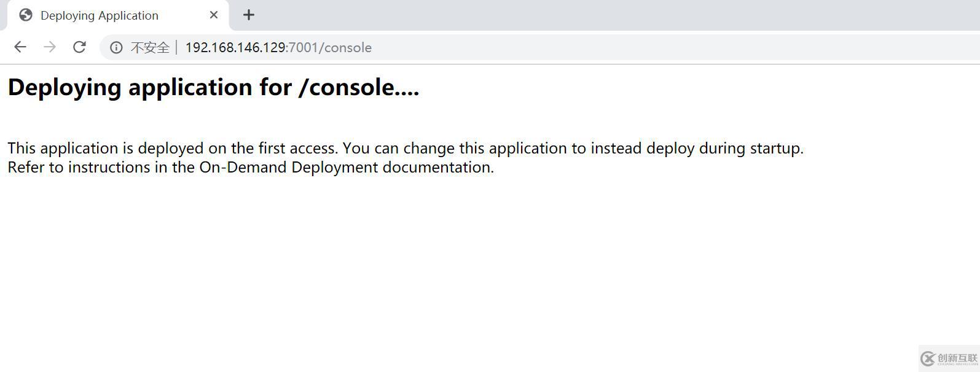Click the empty tab strip area

pyautogui.click(x=614, y=15)
